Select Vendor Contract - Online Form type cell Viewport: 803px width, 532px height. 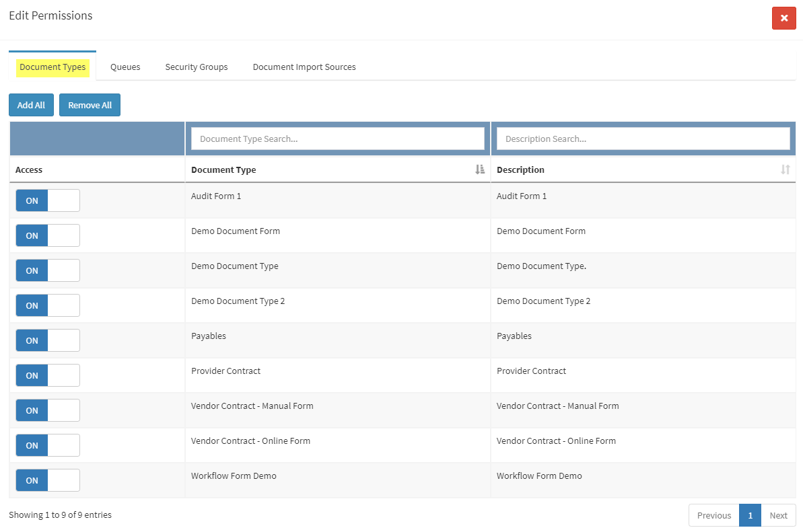[337, 445]
